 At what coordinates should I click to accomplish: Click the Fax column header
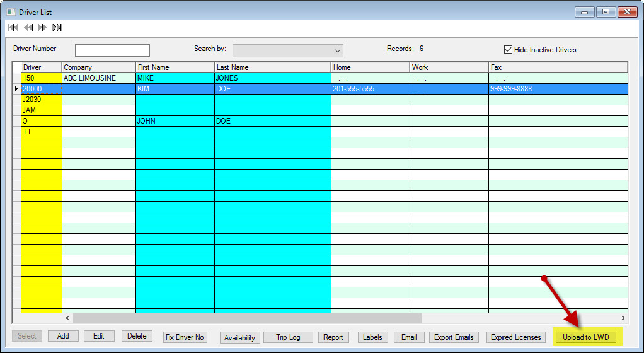point(558,67)
